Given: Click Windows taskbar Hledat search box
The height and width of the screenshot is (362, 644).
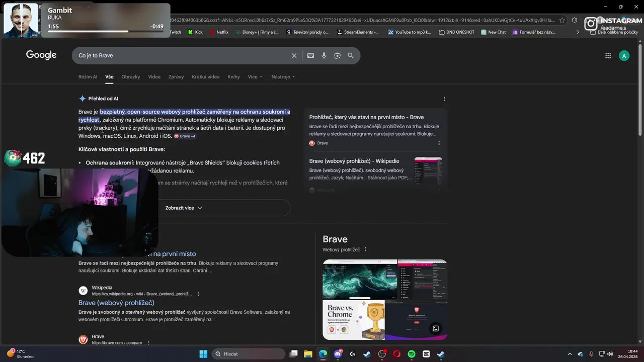Looking at the screenshot, I should click(249, 354).
